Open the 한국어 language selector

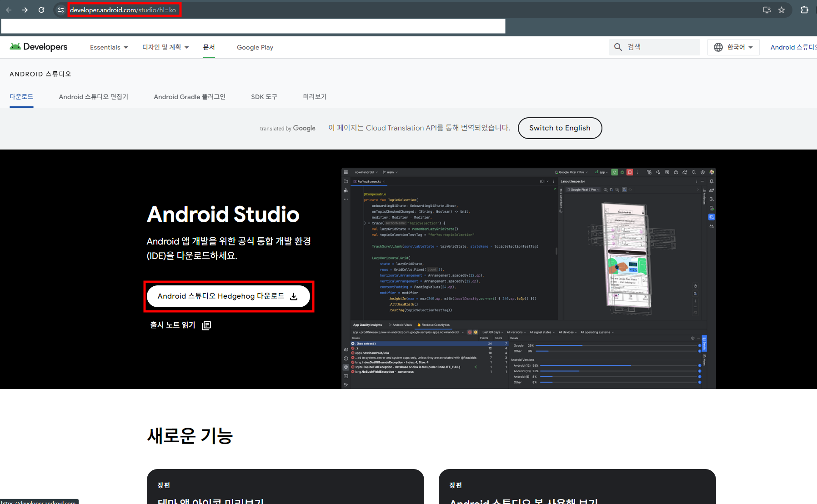coord(733,47)
